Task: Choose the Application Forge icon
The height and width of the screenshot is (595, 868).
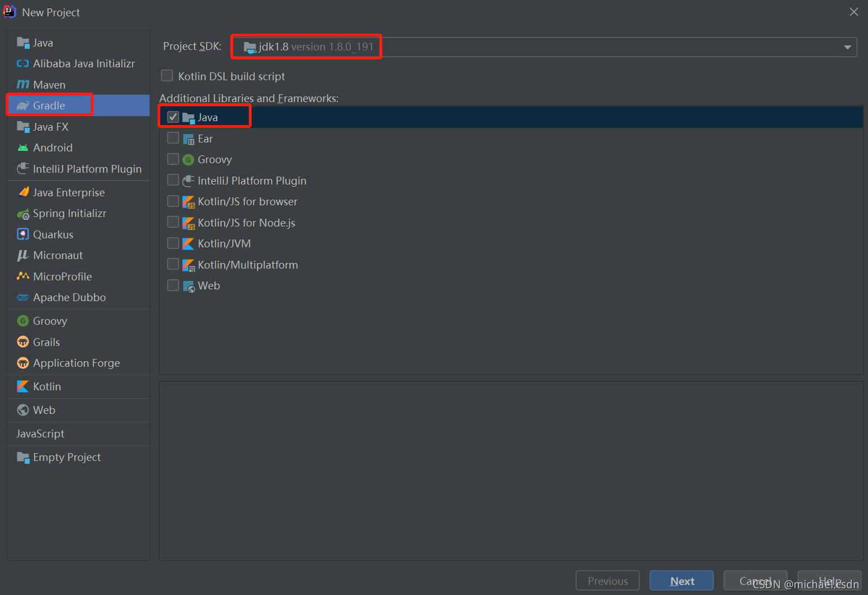Action: coord(23,363)
